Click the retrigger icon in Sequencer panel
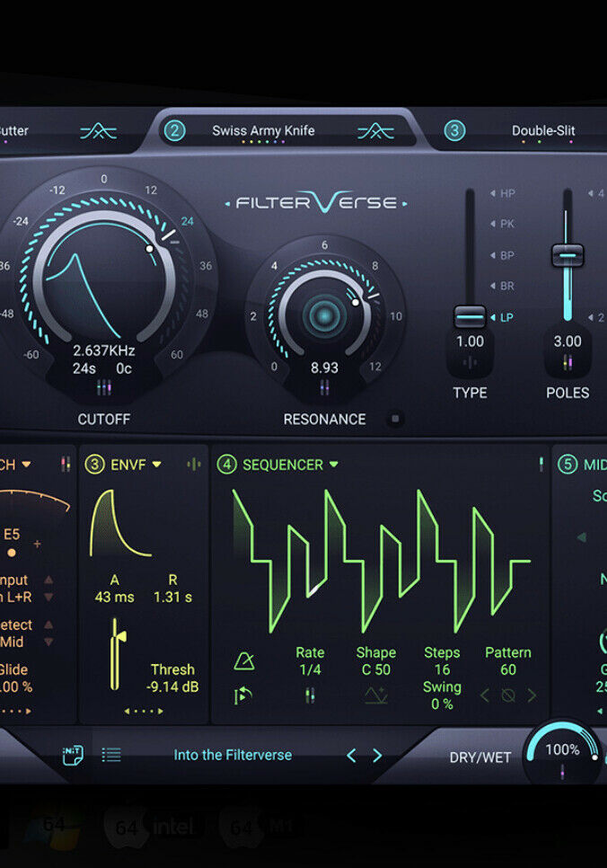 click(242, 695)
